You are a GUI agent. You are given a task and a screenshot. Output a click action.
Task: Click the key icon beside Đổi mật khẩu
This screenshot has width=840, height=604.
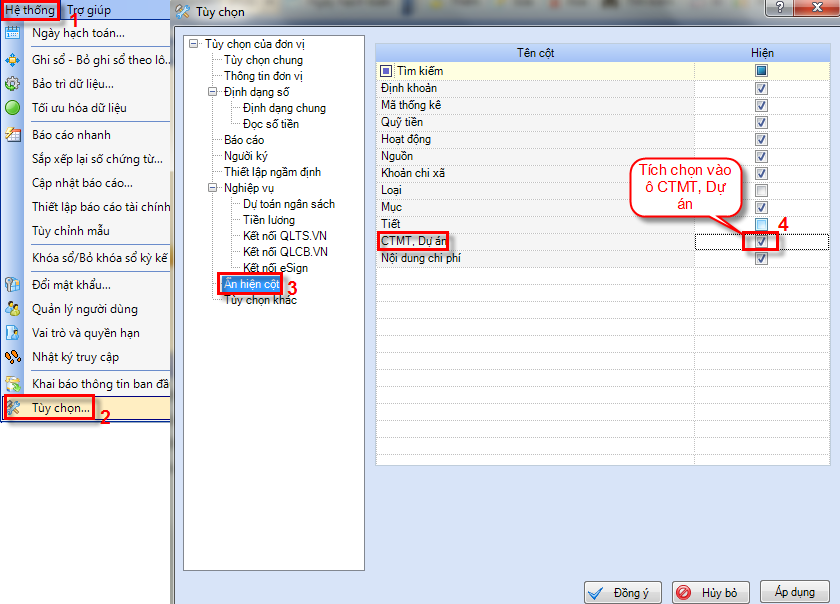coord(12,285)
